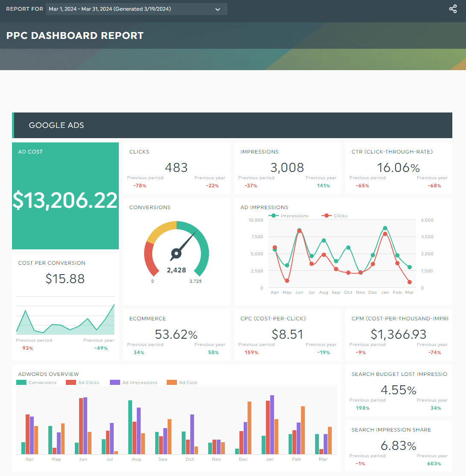Viewport: 466px width, 476px height.
Task: Toggle Conversions series in Adwords Overview legend
Action: pyautogui.click(x=36, y=382)
